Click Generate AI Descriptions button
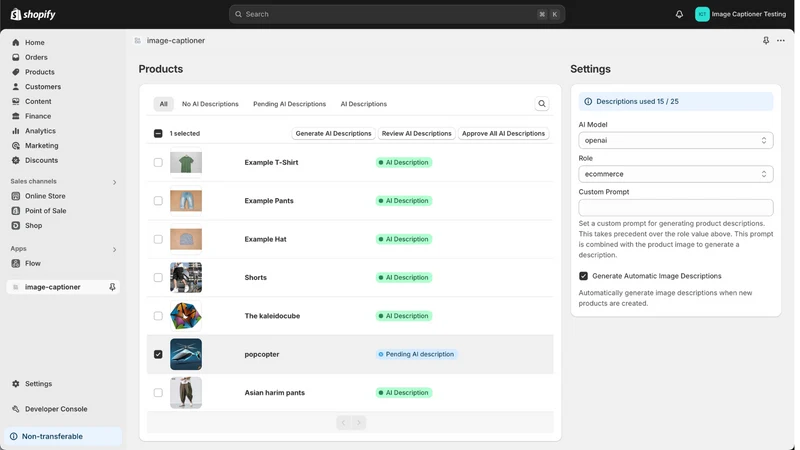The width and height of the screenshot is (800, 450). point(334,133)
